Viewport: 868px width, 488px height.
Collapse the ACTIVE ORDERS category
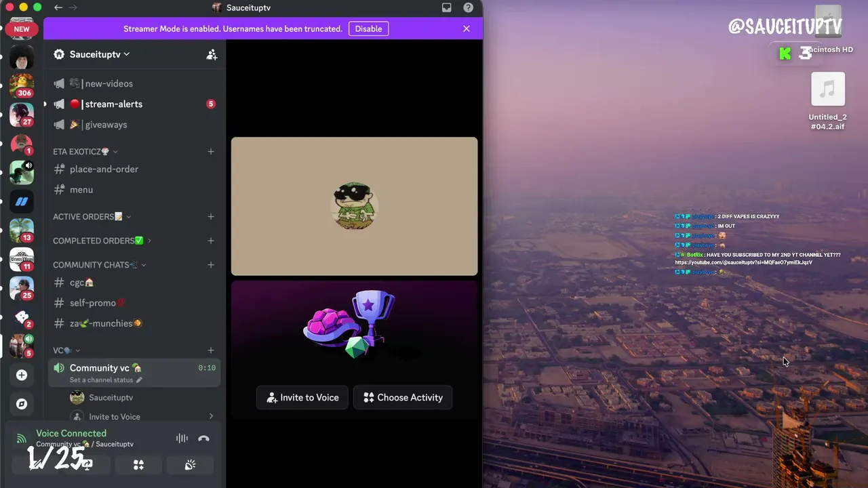coord(92,217)
